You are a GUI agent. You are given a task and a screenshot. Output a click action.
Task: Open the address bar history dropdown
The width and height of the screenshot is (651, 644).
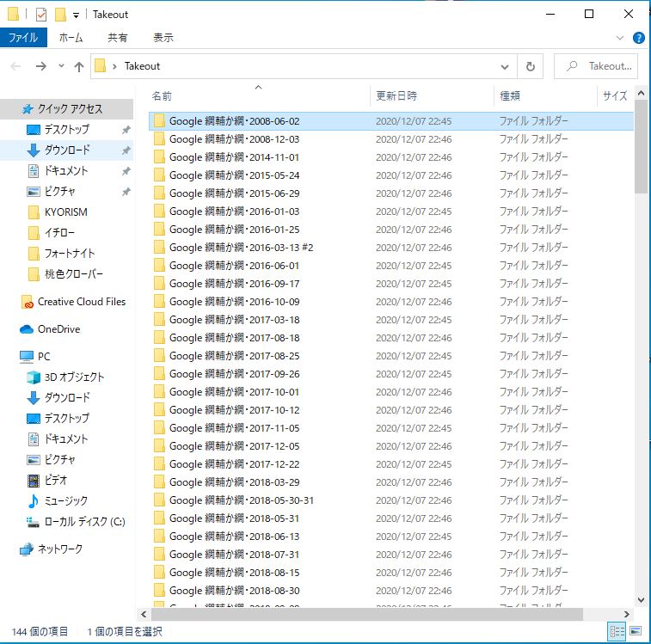pyautogui.click(x=505, y=66)
